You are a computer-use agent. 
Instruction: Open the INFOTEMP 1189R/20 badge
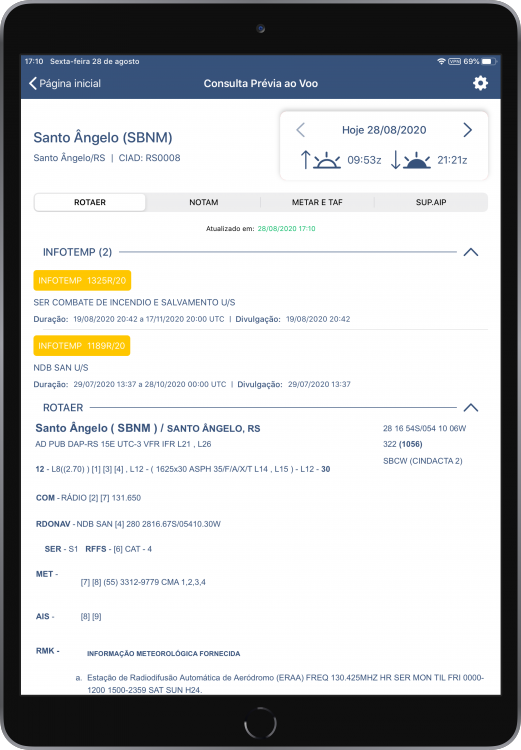pos(82,346)
